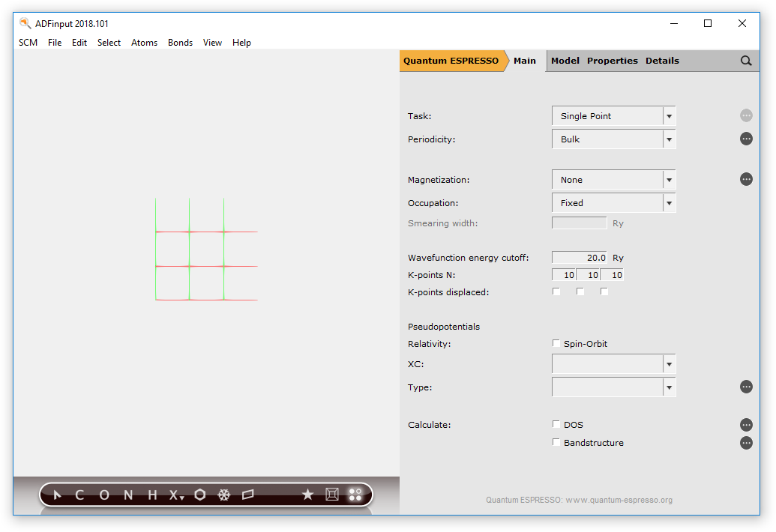
Task: Open the Periodicity dropdown showing Bulk
Action: click(x=613, y=139)
